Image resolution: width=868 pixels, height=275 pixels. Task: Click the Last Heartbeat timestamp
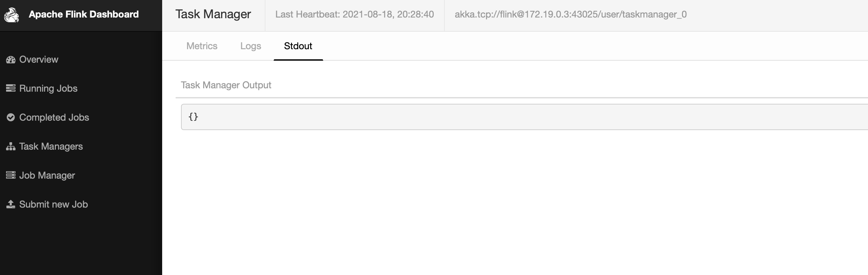pyautogui.click(x=355, y=14)
